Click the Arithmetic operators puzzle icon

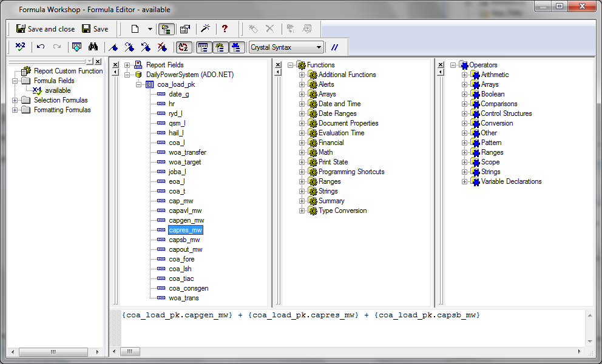[475, 75]
